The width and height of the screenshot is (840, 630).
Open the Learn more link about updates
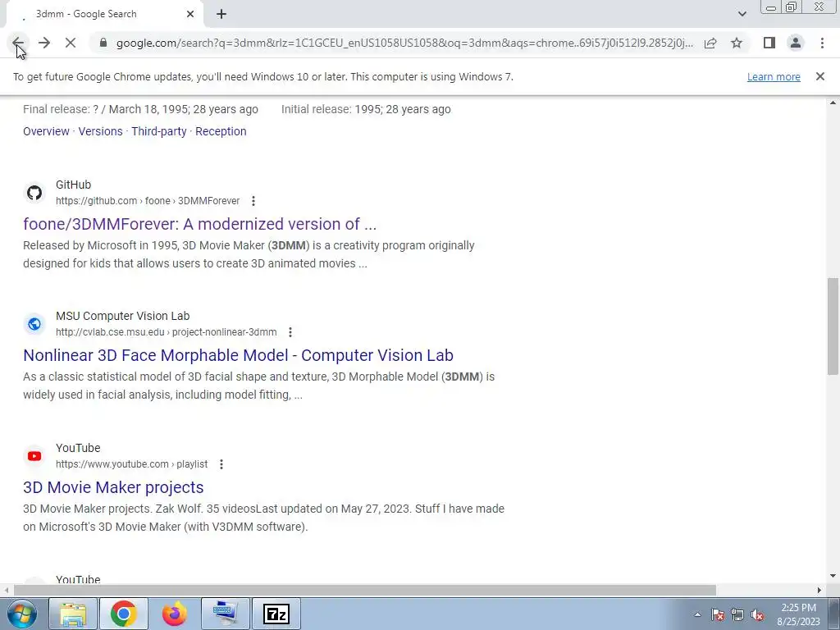(x=774, y=76)
